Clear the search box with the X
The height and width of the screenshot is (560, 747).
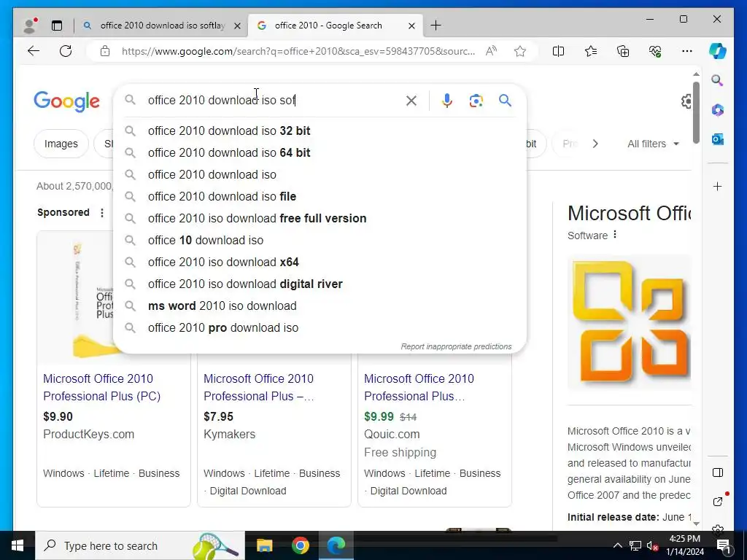[x=411, y=101]
